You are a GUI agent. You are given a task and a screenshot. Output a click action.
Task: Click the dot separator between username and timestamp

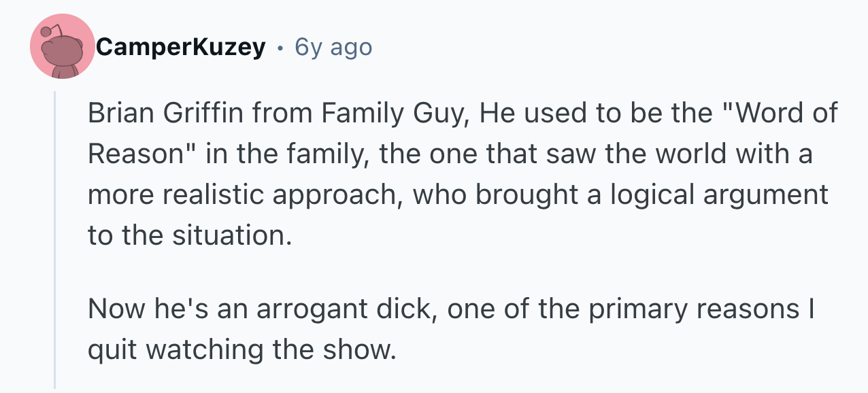(x=280, y=48)
